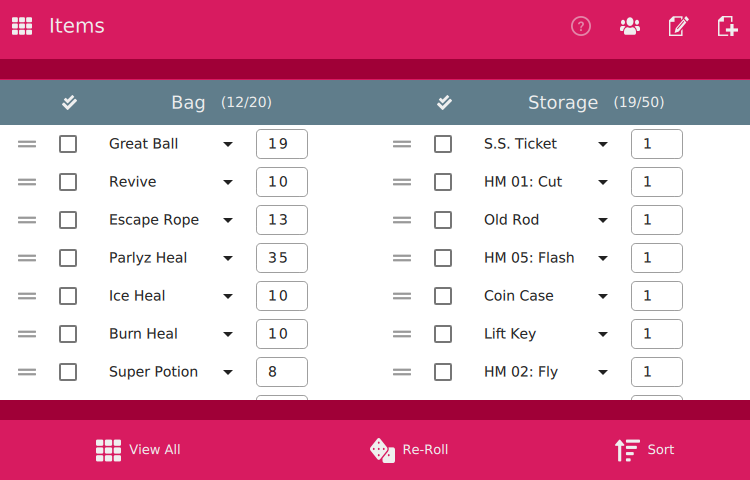Open the grid menu icon beside Items
The height and width of the screenshot is (480, 750).
[22, 26]
